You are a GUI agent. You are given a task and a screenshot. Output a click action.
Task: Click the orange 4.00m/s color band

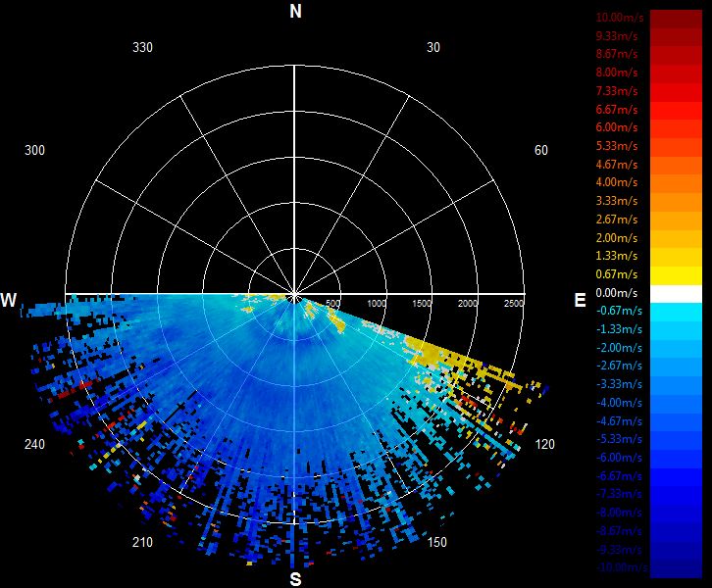(676, 184)
